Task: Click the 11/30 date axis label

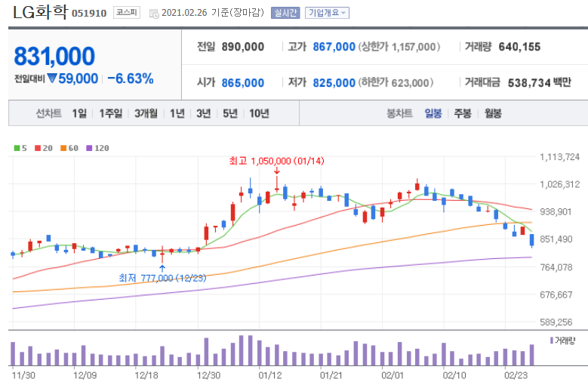Action: tap(23, 375)
